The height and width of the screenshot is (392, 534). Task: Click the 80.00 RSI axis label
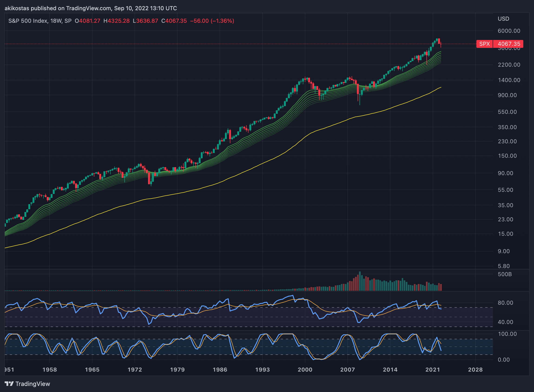505,303
